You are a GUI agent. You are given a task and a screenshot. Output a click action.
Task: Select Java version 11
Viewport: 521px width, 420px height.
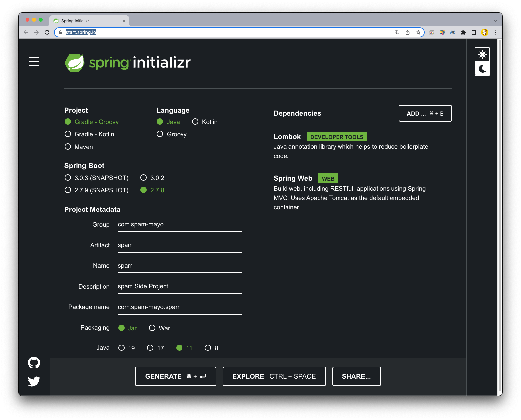pyautogui.click(x=184, y=348)
